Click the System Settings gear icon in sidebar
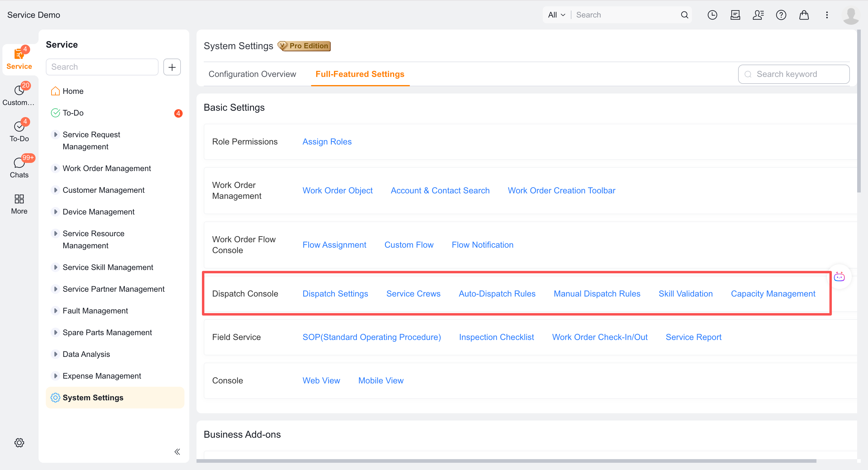The width and height of the screenshot is (868, 470). point(55,398)
